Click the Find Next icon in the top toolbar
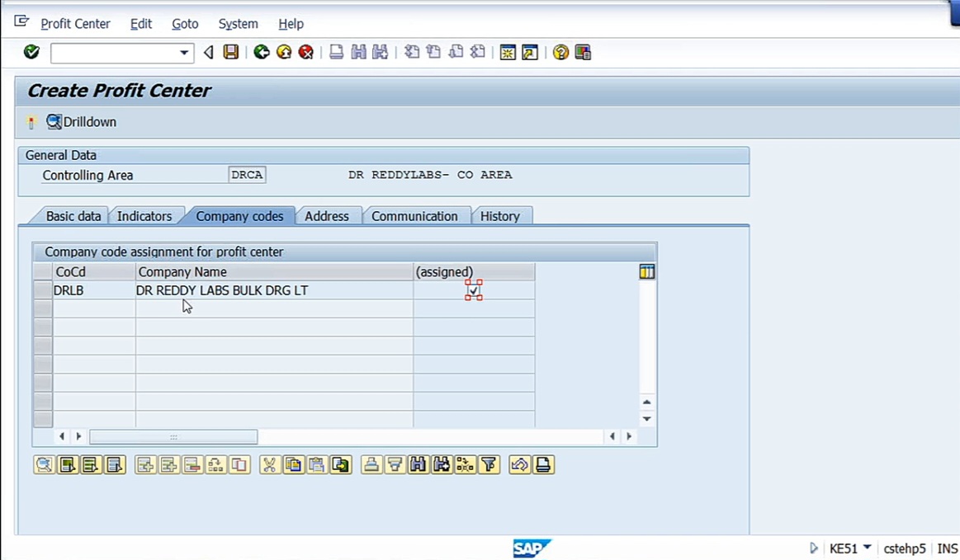960x560 pixels. point(381,52)
